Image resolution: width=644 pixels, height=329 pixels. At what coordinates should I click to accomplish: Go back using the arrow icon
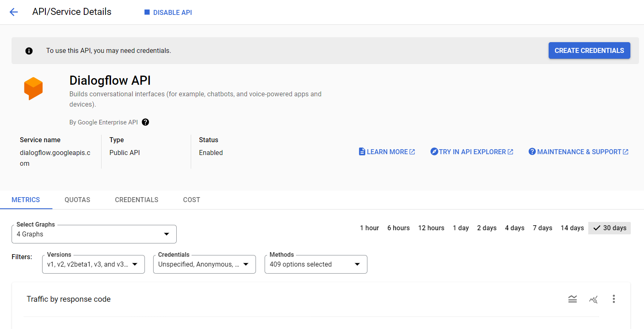coord(14,12)
